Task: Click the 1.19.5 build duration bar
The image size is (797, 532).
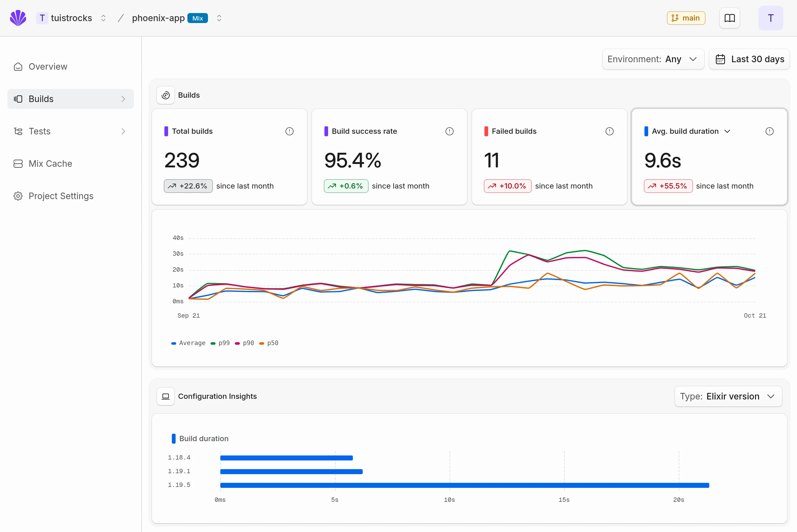Action: point(465,485)
